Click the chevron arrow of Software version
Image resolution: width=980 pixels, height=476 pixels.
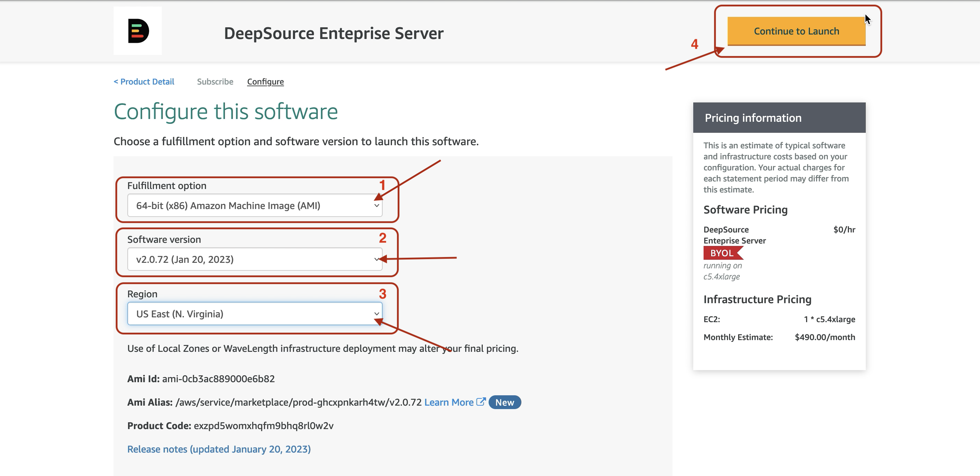coord(376,259)
